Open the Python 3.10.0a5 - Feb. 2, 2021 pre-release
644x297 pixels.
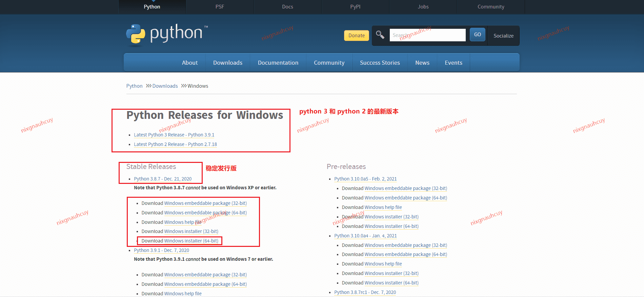[365, 179]
